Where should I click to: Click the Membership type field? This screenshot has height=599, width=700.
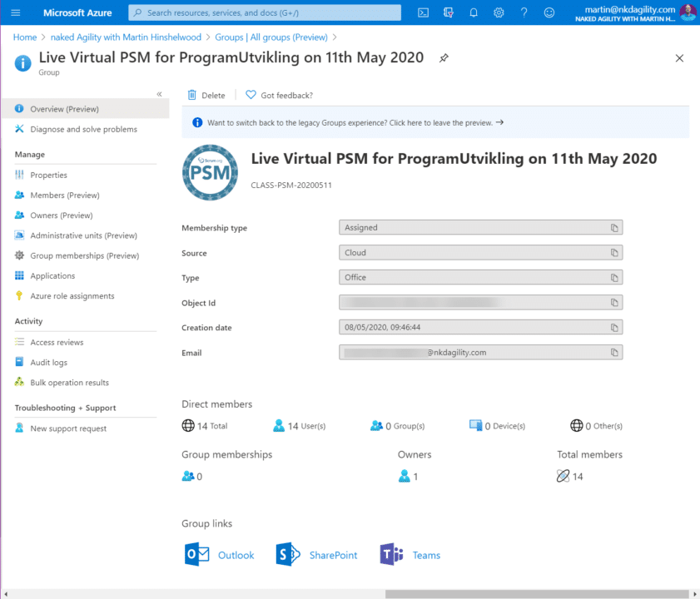pyautogui.click(x=480, y=228)
